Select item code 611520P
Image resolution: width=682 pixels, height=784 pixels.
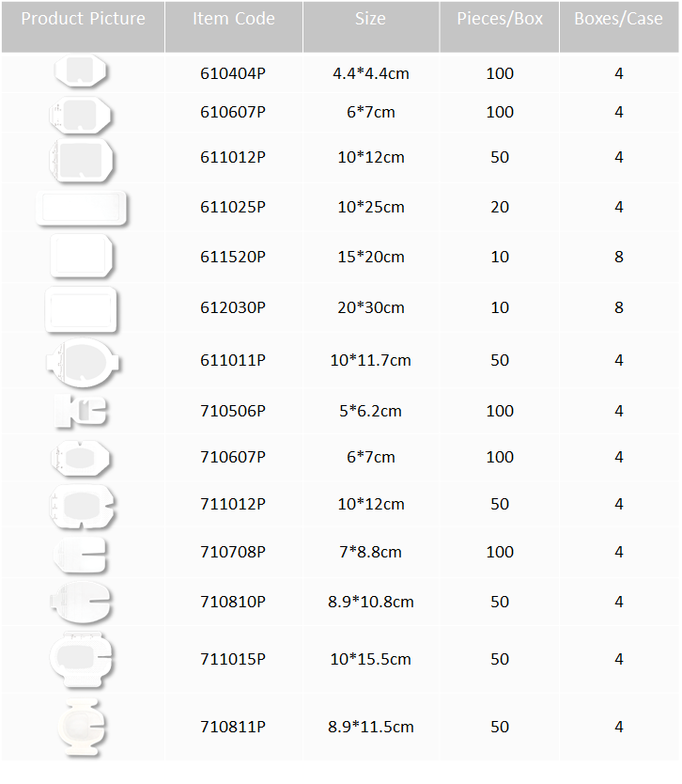pos(233,257)
